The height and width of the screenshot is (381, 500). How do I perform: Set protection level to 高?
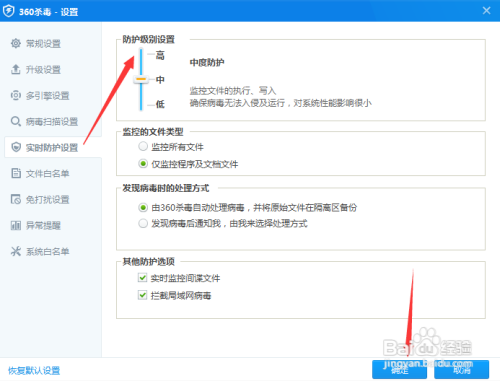click(160, 55)
